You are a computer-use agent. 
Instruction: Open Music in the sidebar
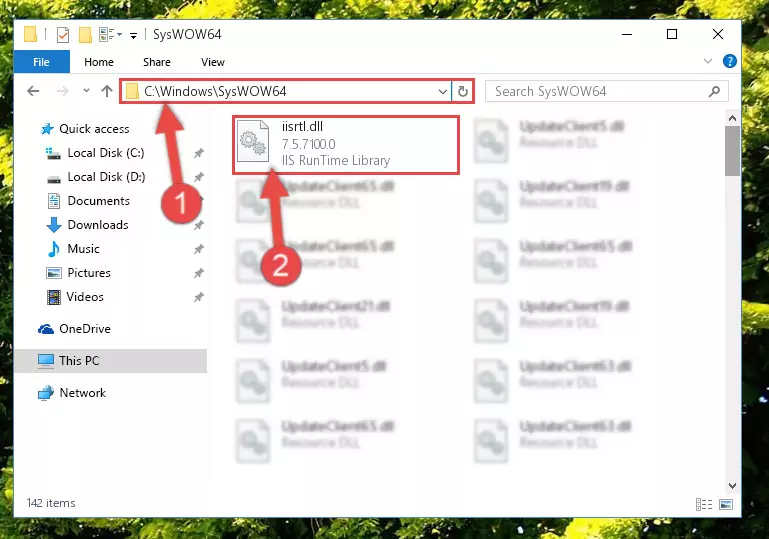coord(83,249)
